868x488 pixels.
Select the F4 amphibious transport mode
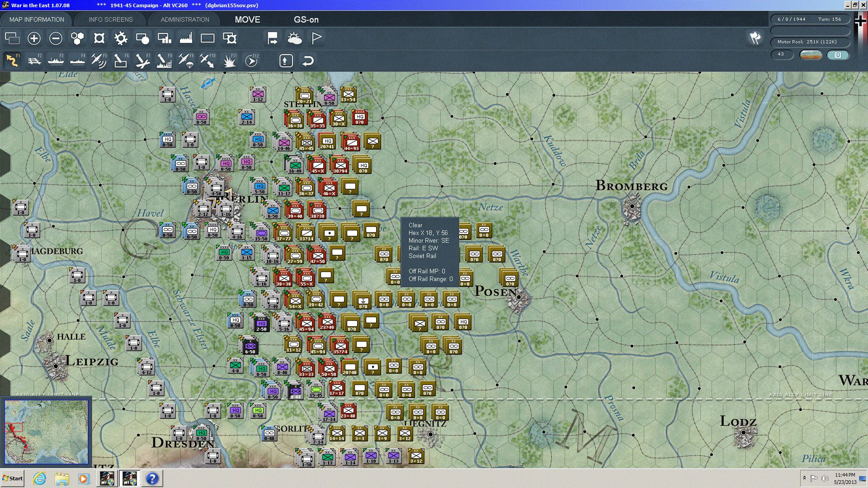point(78,61)
